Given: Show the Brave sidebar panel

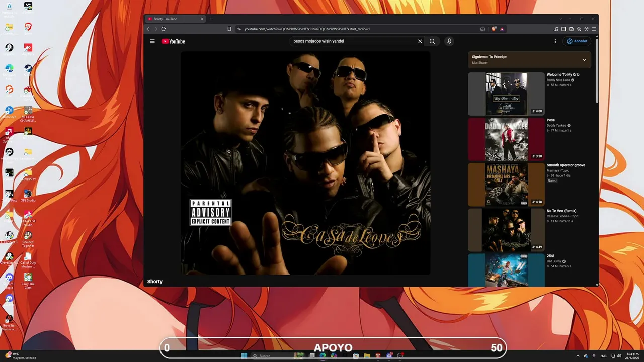Looking at the screenshot, I should coord(564,29).
